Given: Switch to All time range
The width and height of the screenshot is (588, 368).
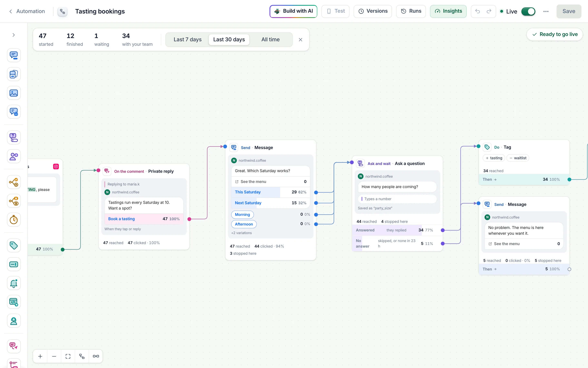Looking at the screenshot, I should point(271,39).
